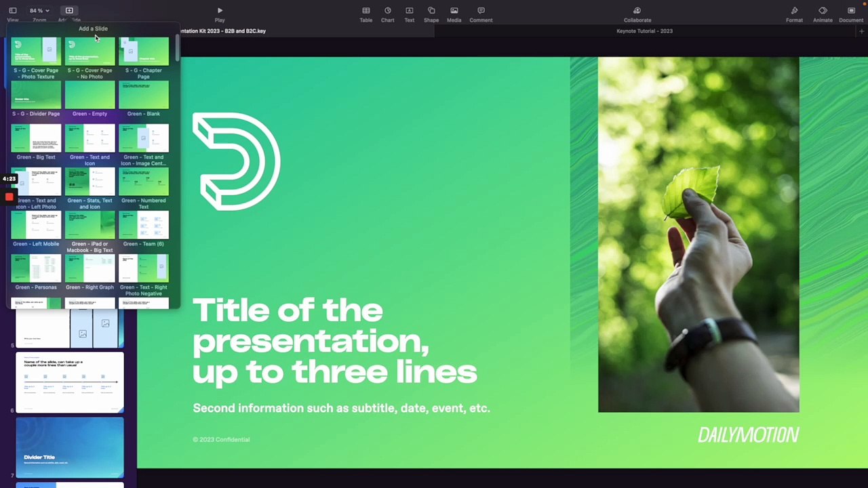This screenshot has width=868, height=488.
Task: Choose Green - Text and Icon - Left Photo layout
Action: click(36, 182)
